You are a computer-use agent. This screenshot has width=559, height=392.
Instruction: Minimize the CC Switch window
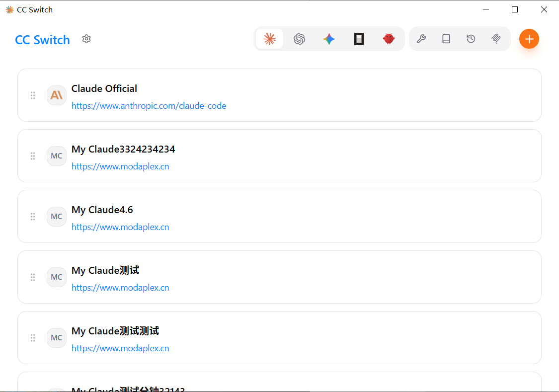[486, 9]
